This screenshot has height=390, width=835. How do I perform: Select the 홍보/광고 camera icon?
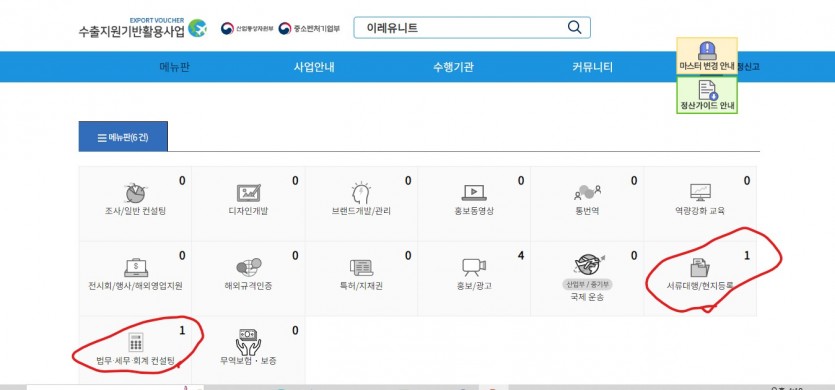(474, 266)
